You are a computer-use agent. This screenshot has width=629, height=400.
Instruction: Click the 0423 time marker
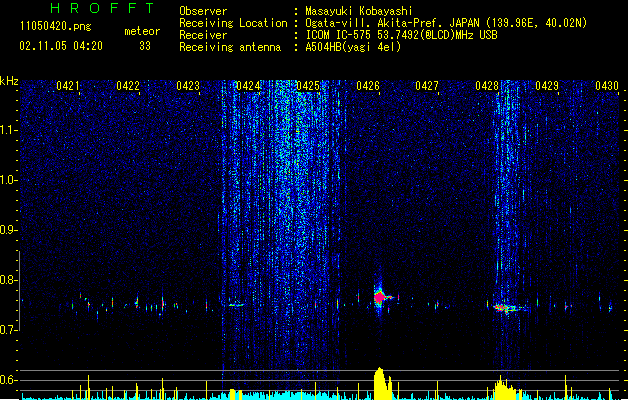pos(188,86)
